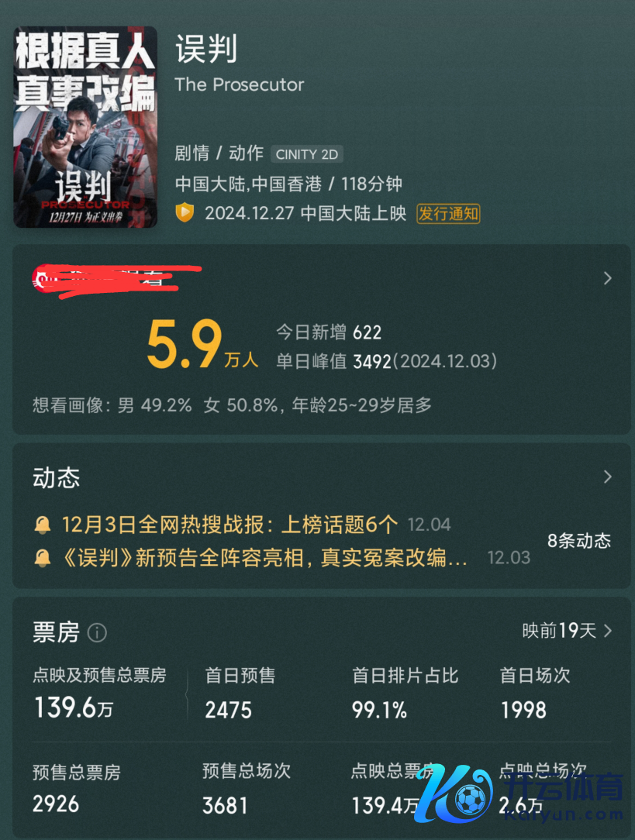Open the 12月3日全网热搜战报 news item
Screen dimensions: 635x840
[x=229, y=525]
